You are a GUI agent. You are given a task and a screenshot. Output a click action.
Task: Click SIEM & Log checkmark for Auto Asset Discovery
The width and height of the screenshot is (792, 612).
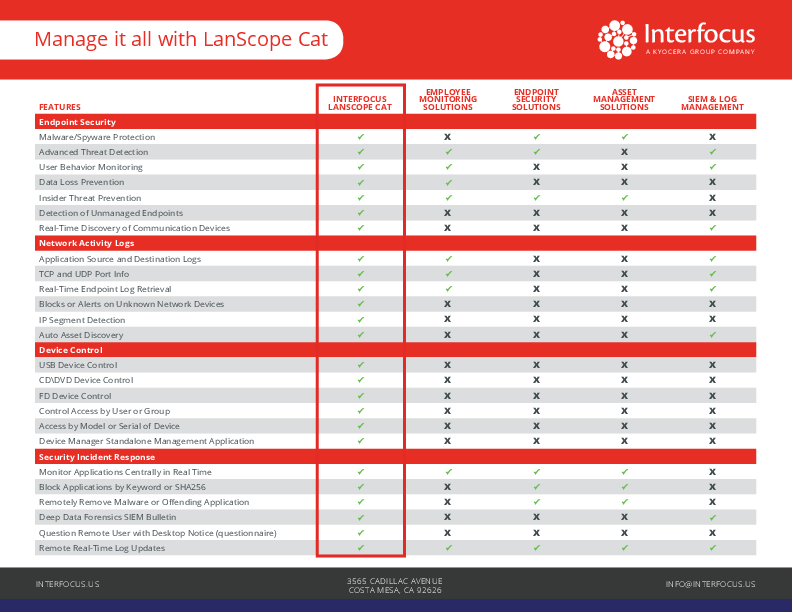coord(713,335)
